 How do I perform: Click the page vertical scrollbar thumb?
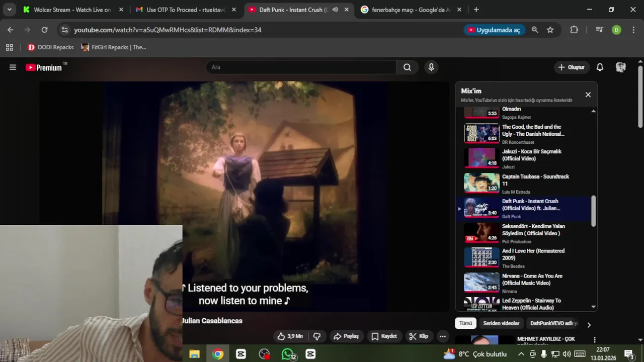click(x=640, y=97)
